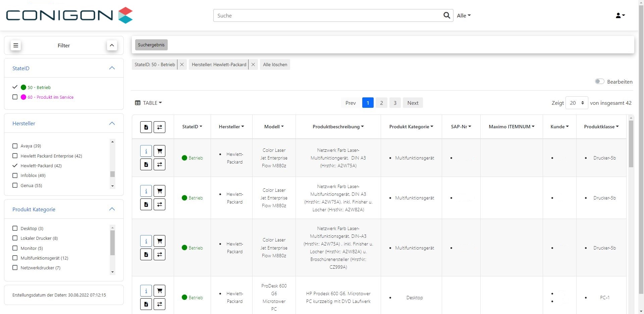Viewport: 644px width, 314px height.
Task: Open Produktklasse column dropdown
Action: tap(601, 127)
